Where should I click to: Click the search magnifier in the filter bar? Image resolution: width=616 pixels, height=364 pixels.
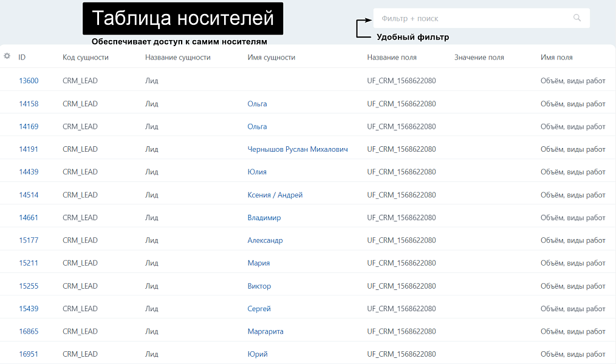576,18
